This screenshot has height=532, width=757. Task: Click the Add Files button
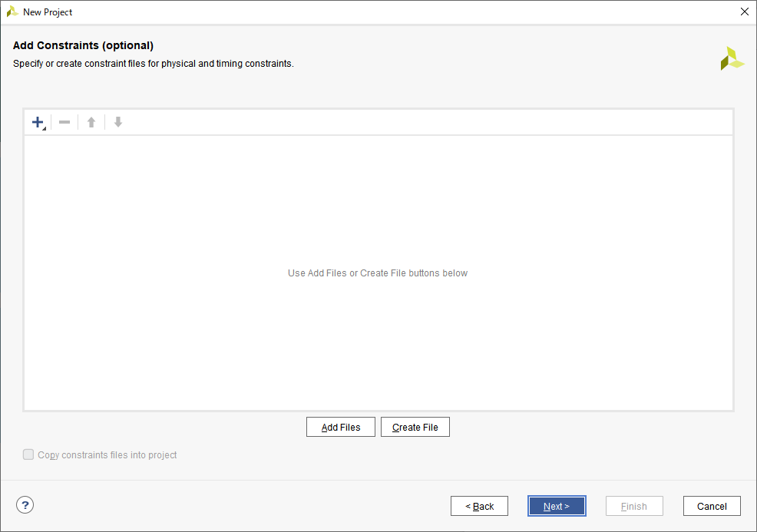[x=341, y=427]
